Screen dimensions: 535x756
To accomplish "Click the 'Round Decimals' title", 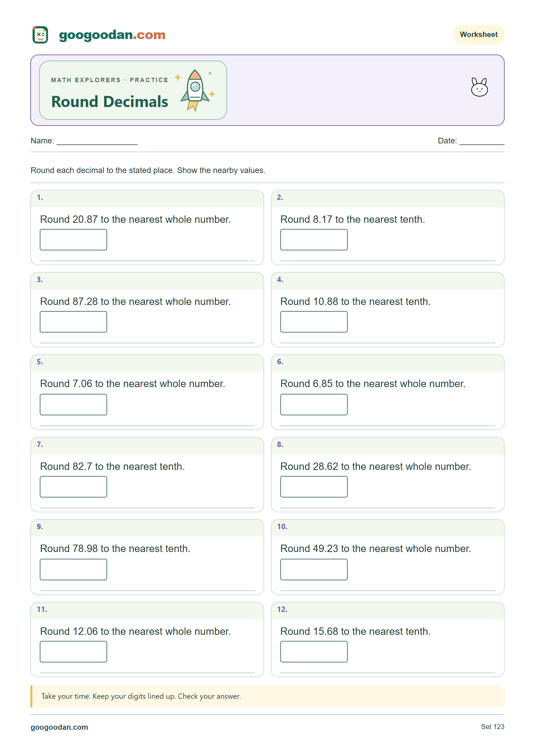I will coord(109,102).
